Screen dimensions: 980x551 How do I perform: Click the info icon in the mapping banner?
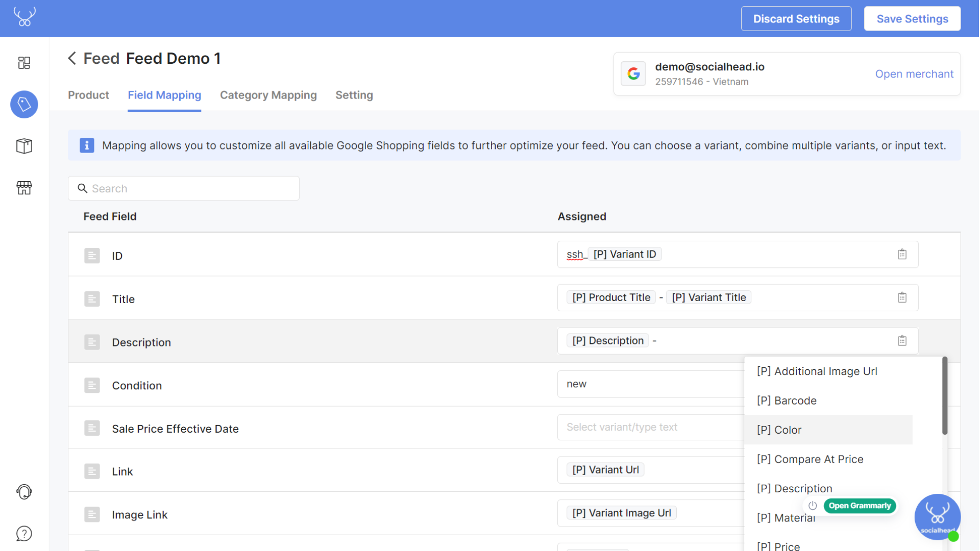point(87,145)
